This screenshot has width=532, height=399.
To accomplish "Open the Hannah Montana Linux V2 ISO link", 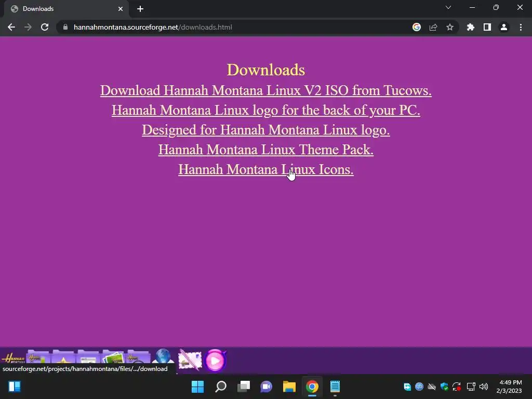I will point(266,90).
